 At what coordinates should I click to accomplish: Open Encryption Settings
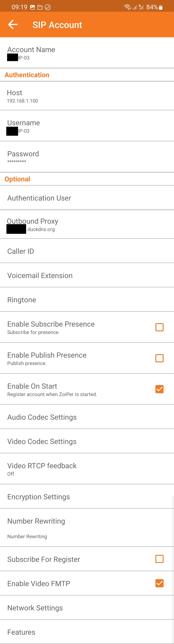pyautogui.click(x=87, y=497)
